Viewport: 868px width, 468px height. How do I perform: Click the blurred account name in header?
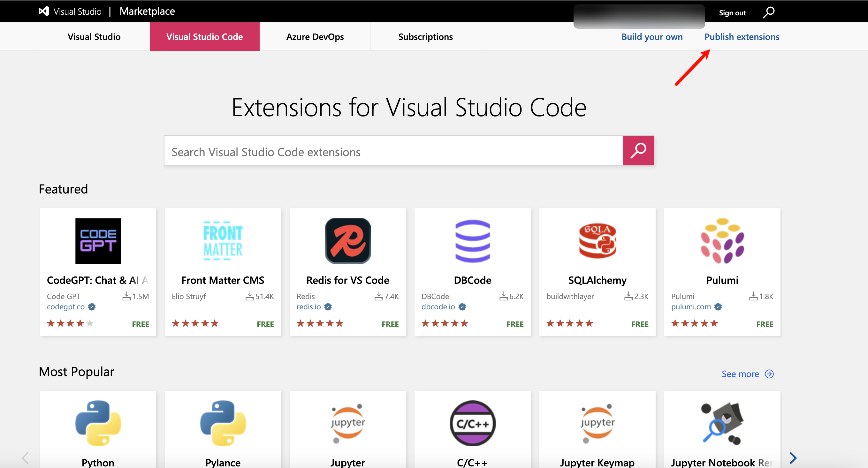639,16
